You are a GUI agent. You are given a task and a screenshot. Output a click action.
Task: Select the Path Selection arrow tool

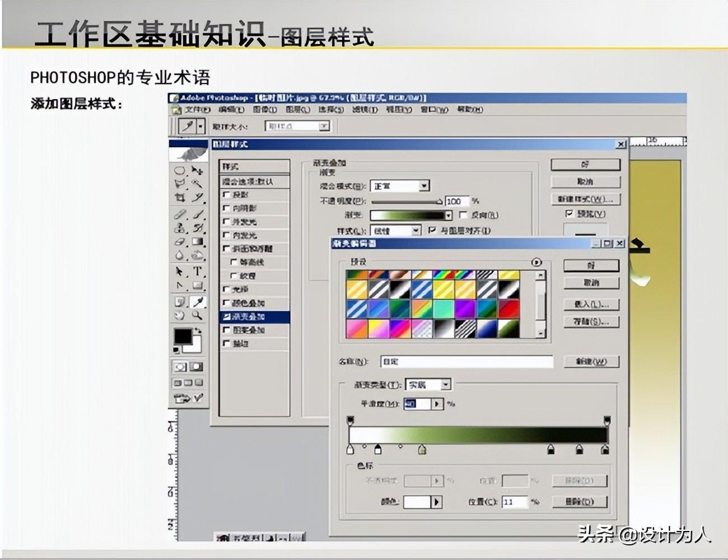pyautogui.click(x=180, y=272)
